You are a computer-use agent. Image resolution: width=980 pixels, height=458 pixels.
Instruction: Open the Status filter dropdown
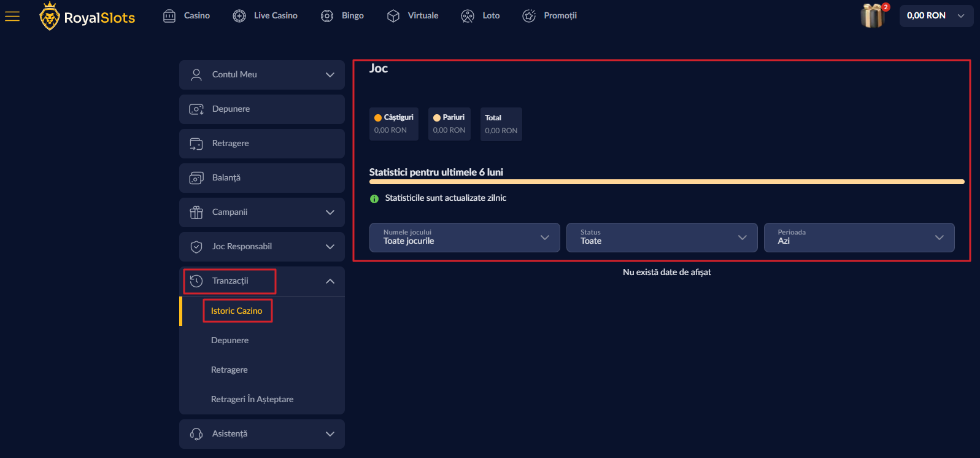coord(662,238)
